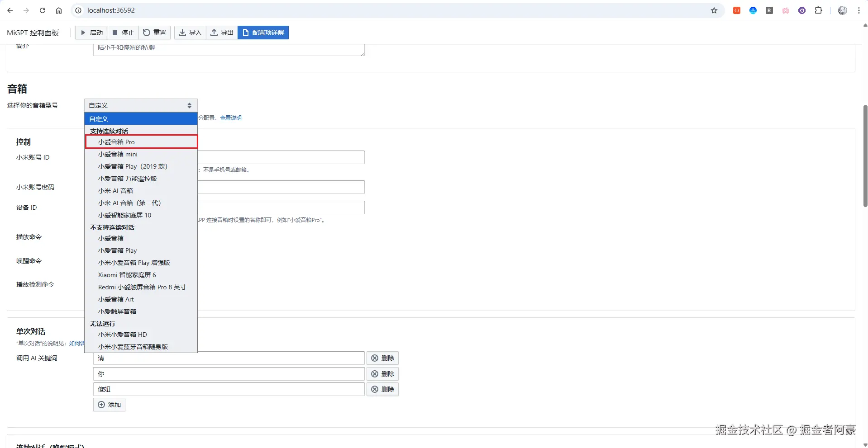Open the browser home page

[x=59, y=10]
